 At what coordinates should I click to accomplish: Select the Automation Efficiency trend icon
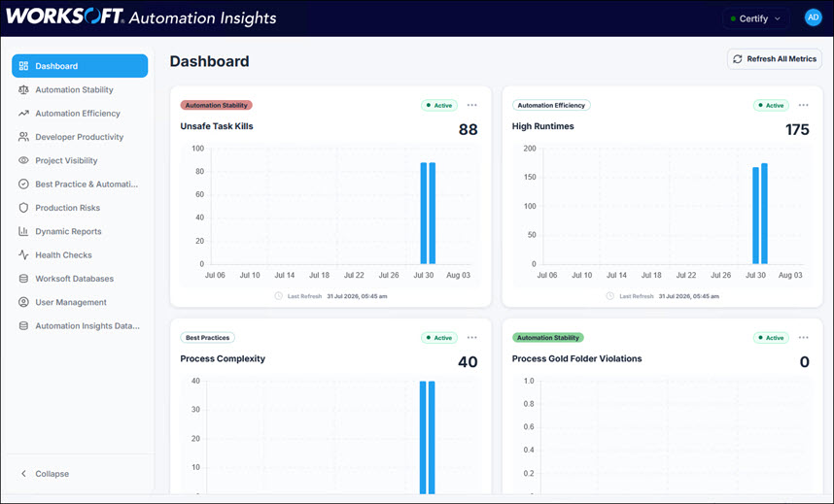(23, 114)
